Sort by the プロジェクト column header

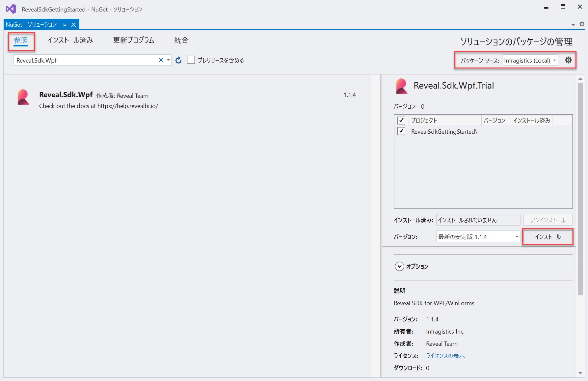click(x=445, y=120)
